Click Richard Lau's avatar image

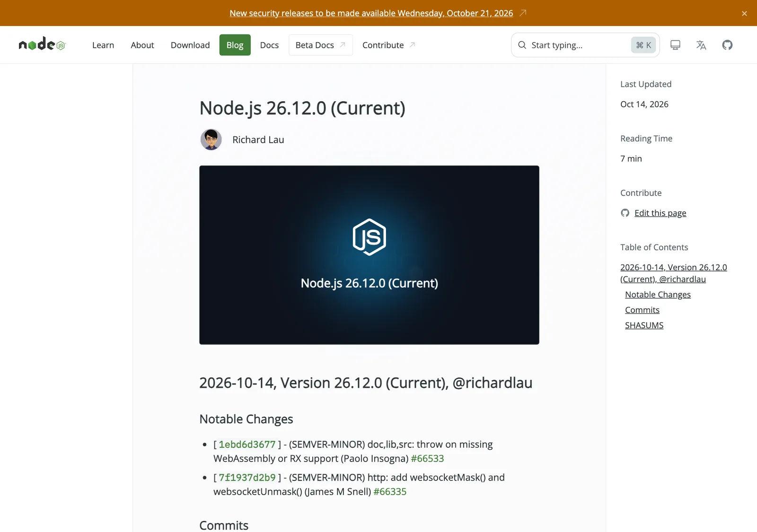coord(211,140)
